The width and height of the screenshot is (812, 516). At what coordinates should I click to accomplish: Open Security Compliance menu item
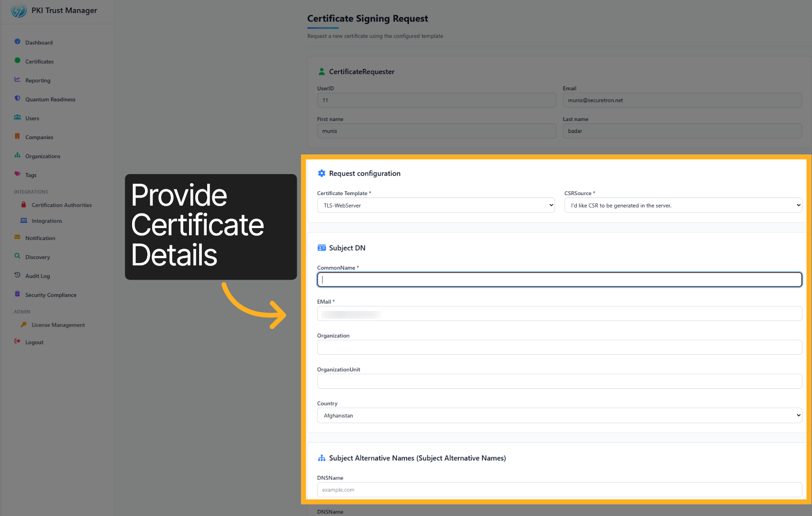coord(51,295)
